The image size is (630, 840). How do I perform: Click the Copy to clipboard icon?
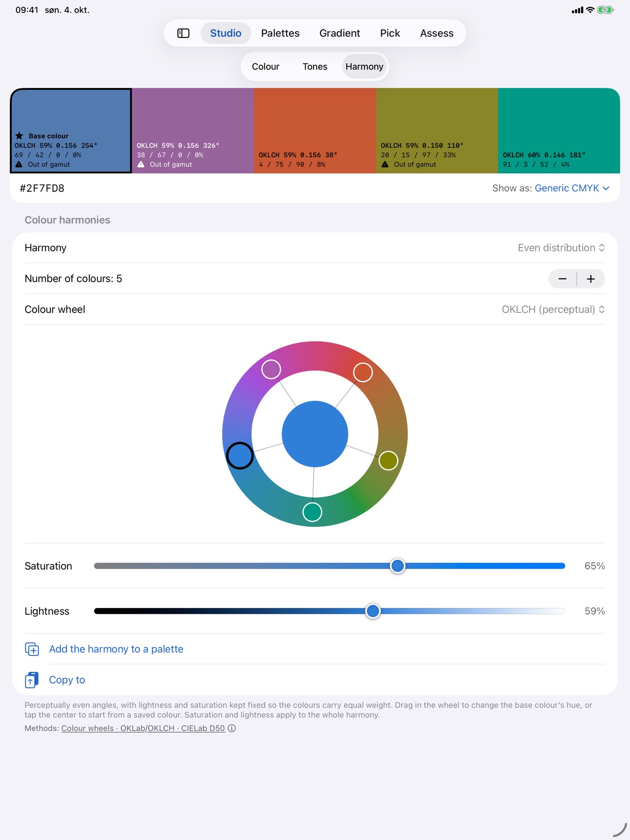(32, 680)
